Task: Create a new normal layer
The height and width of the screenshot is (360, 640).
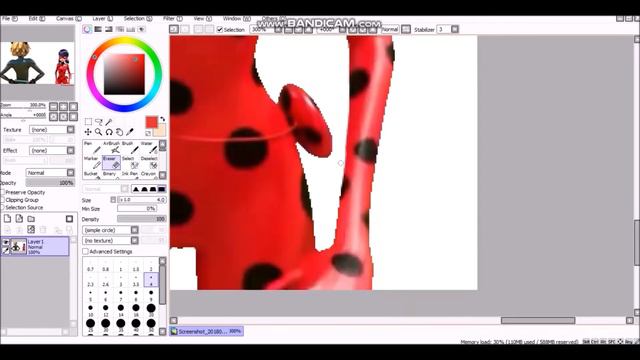Action: [x=7, y=219]
